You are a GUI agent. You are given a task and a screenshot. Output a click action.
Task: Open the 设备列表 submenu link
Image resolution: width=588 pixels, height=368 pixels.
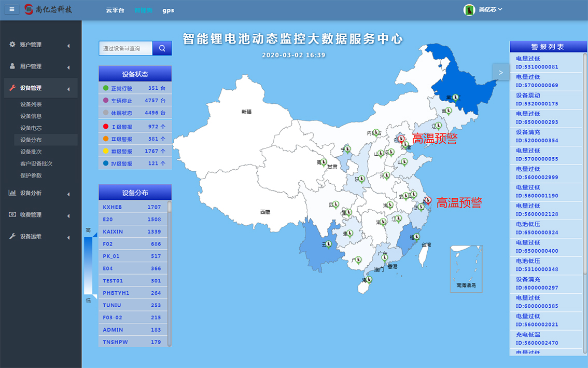click(x=31, y=104)
